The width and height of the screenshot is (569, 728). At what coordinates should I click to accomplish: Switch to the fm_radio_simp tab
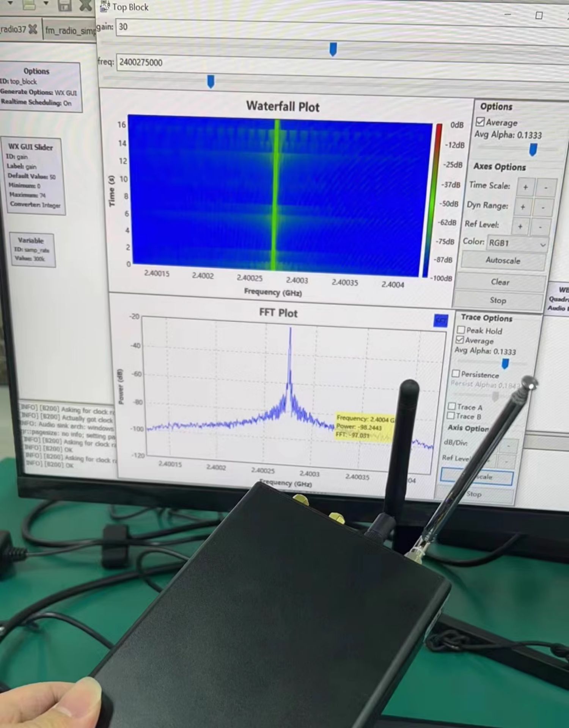(x=70, y=30)
